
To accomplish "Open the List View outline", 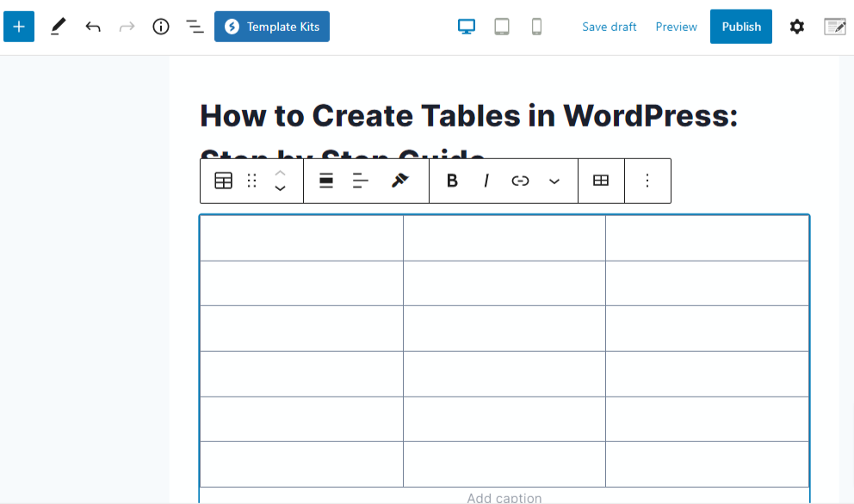I will [x=195, y=27].
